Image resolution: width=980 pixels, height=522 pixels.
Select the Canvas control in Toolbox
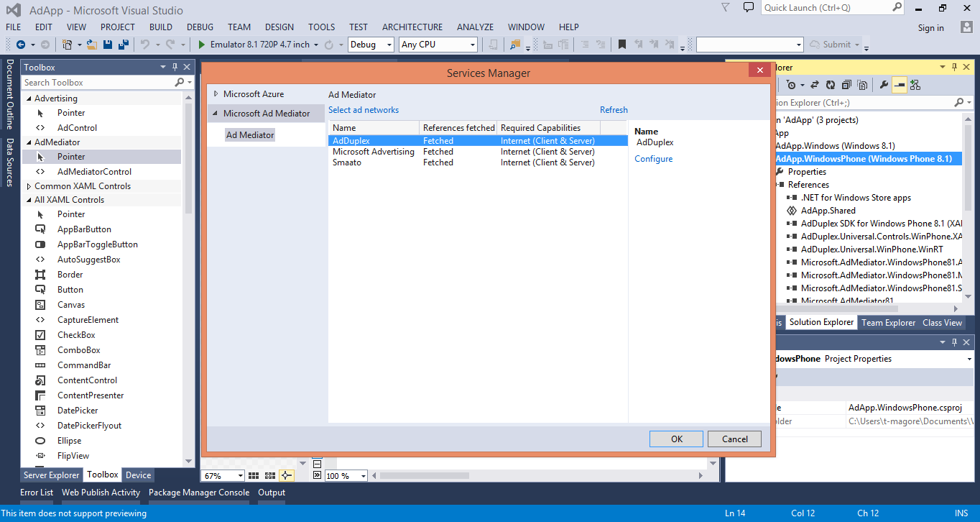[70, 305]
